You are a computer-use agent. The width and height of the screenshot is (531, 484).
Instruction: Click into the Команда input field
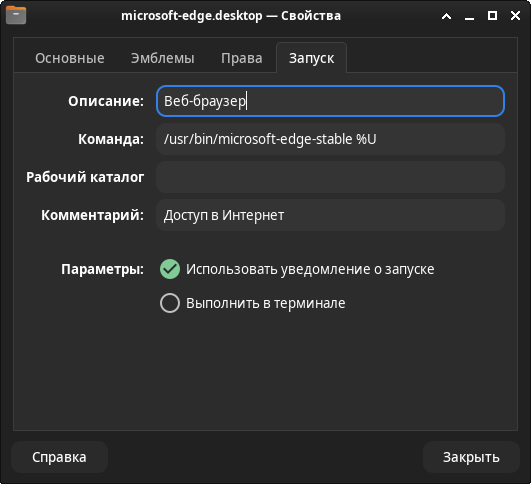331,139
